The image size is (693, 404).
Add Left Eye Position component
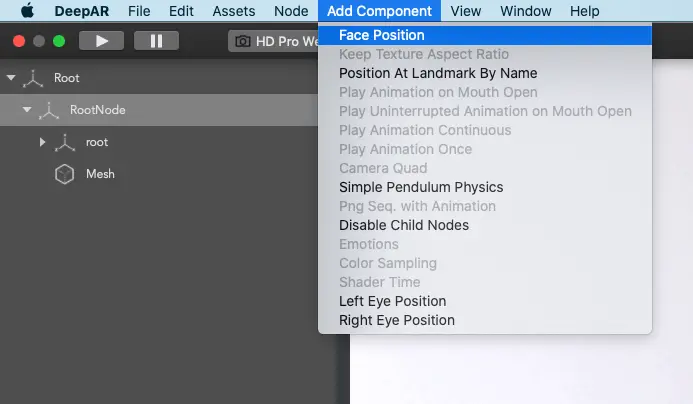point(485,301)
